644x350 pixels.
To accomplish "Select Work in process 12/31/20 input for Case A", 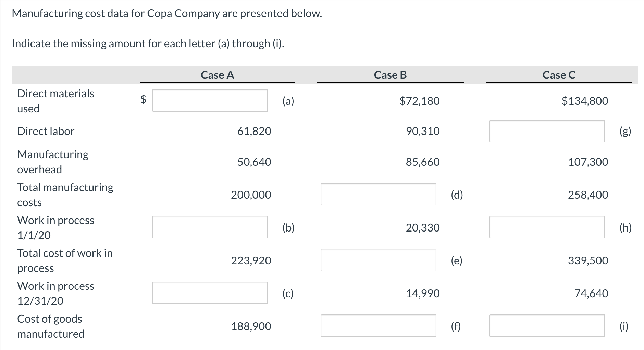I will click(210, 293).
